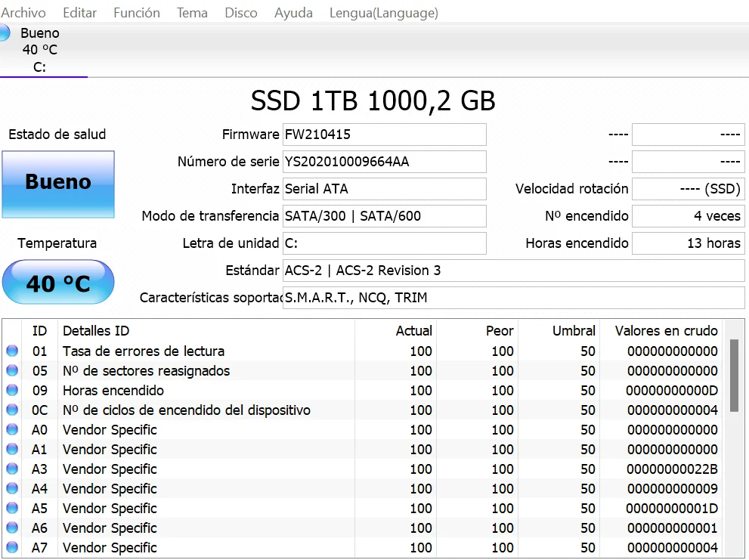Click the SSD 1TB 1000,2 GB title
This screenshot has width=749, height=560.
[x=373, y=101]
